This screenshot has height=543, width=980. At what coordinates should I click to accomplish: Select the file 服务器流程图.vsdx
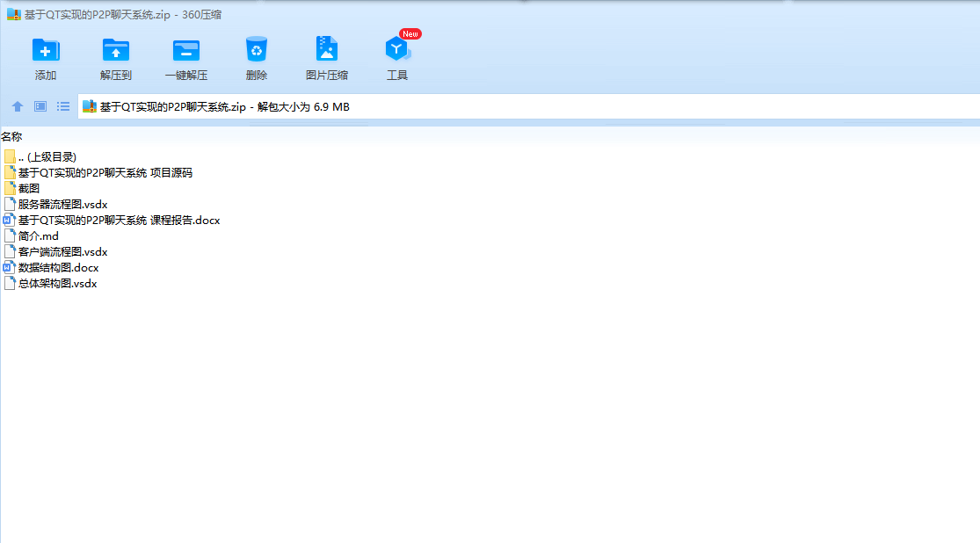pos(55,205)
